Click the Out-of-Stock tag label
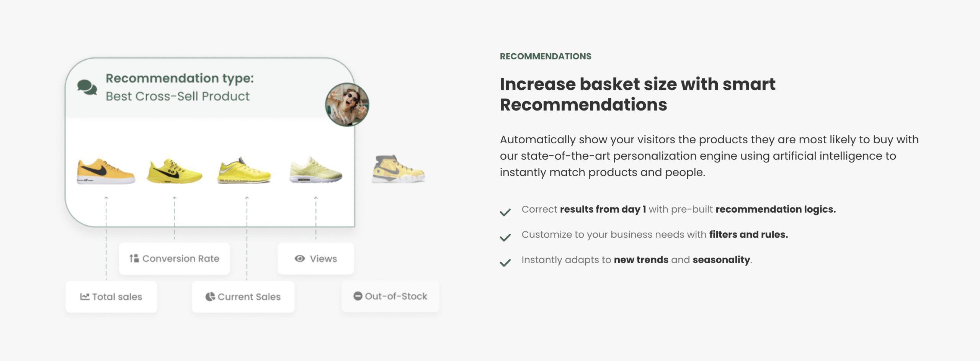 coord(396,296)
